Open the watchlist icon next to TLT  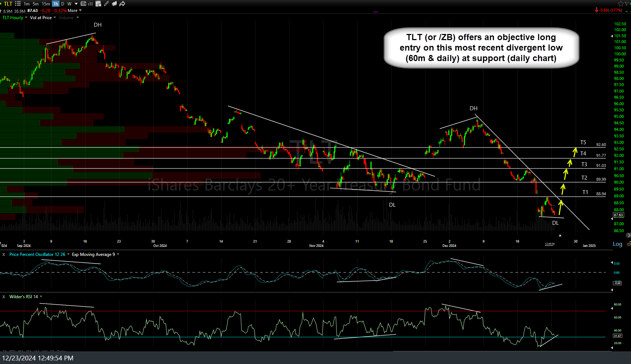[x=18, y=4]
